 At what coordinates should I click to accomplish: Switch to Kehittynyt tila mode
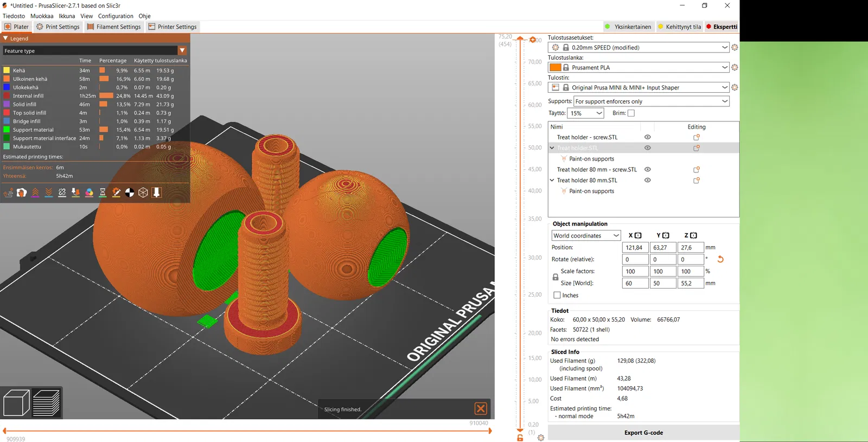point(679,27)
